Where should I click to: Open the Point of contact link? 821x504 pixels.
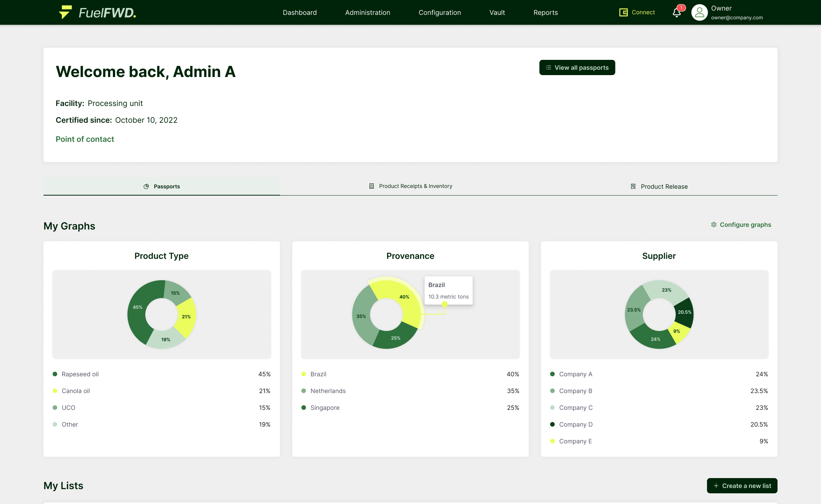(x=85, y=139)
